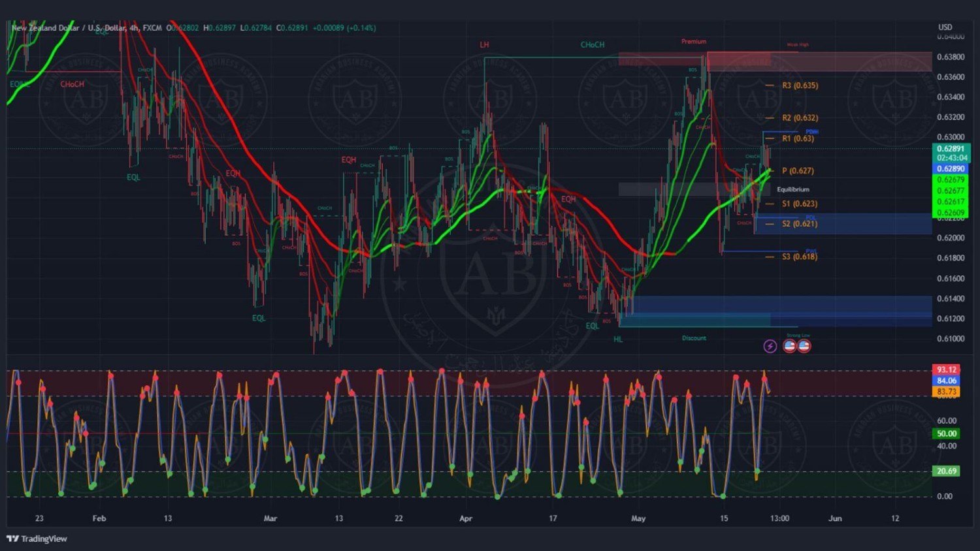
Task: Click 60.00 on the oscillator axis
Action: coord(947,421)
